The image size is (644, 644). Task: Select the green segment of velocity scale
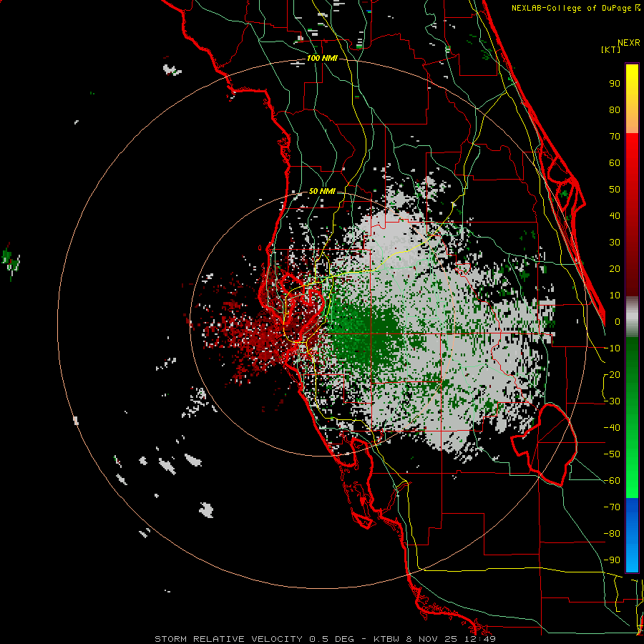pos(632,417)
